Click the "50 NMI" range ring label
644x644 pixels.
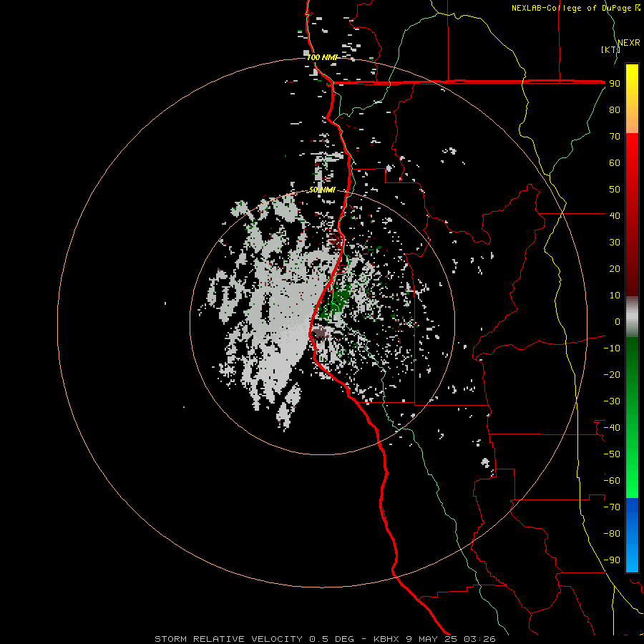tap(323, 190)
